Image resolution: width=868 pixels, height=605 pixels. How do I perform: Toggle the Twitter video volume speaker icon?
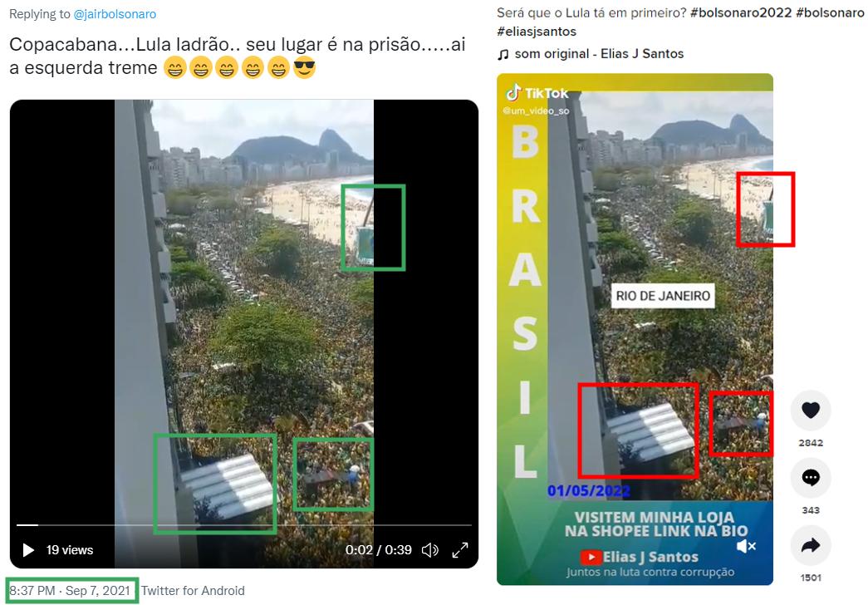pos(430,550)
